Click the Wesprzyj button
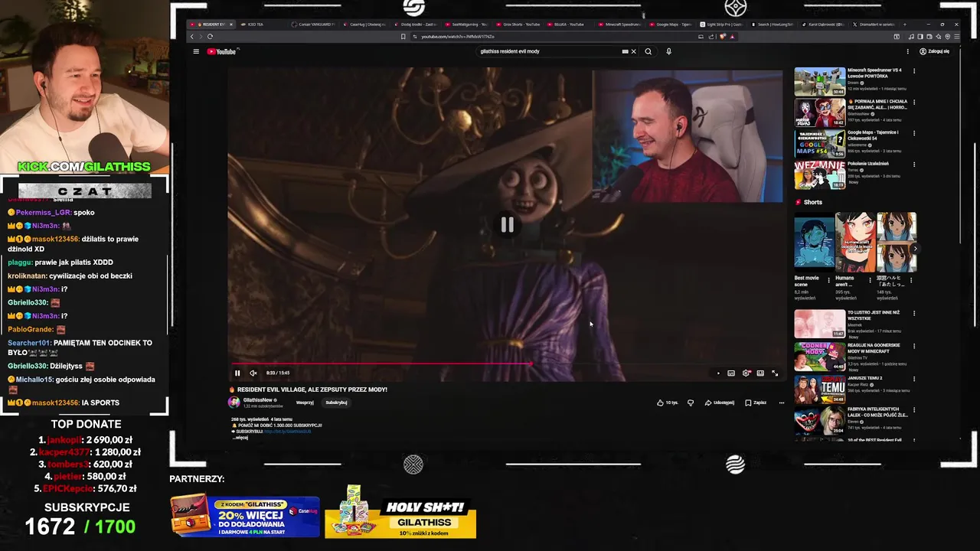The height and width of the screenshot is (551, 980). (305, 403)
